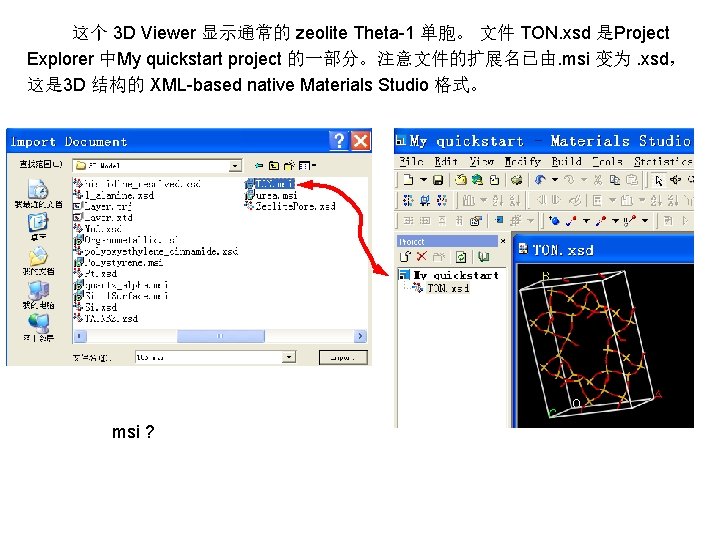Click the up-level arrow icon in Project panel

pyautogui.click(x=405, y=257)
